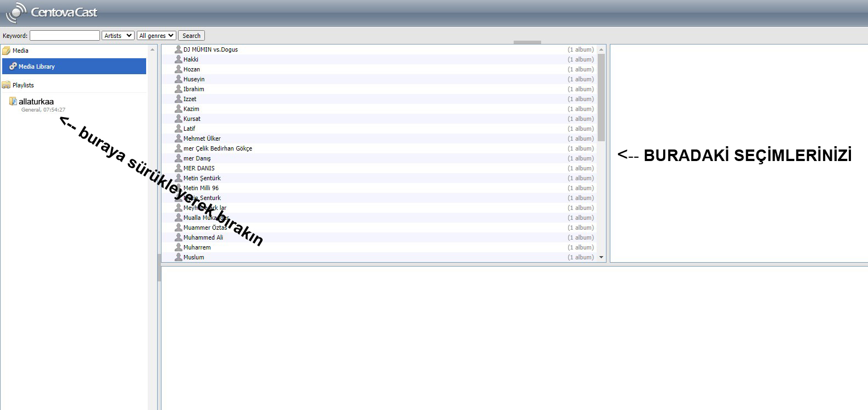Click the Centova Cast logo icon

16,12
